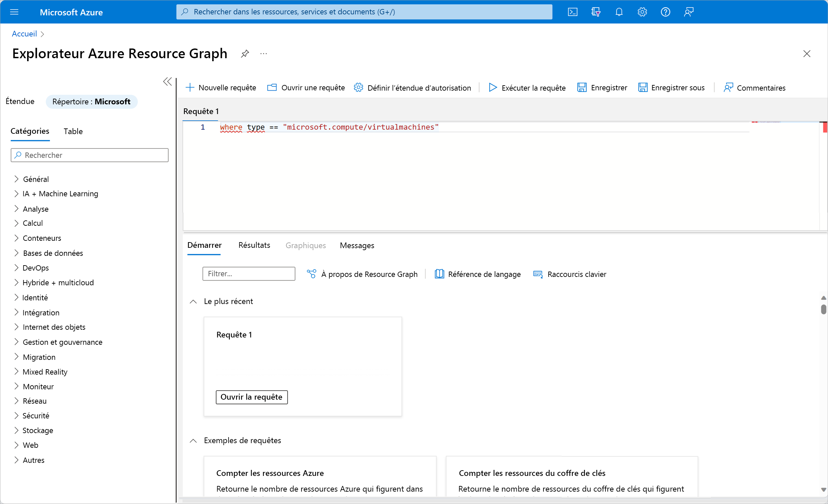Viewport: 828px width, 504px height.
Task: Expand the Web category
Action: pos(16,445)
